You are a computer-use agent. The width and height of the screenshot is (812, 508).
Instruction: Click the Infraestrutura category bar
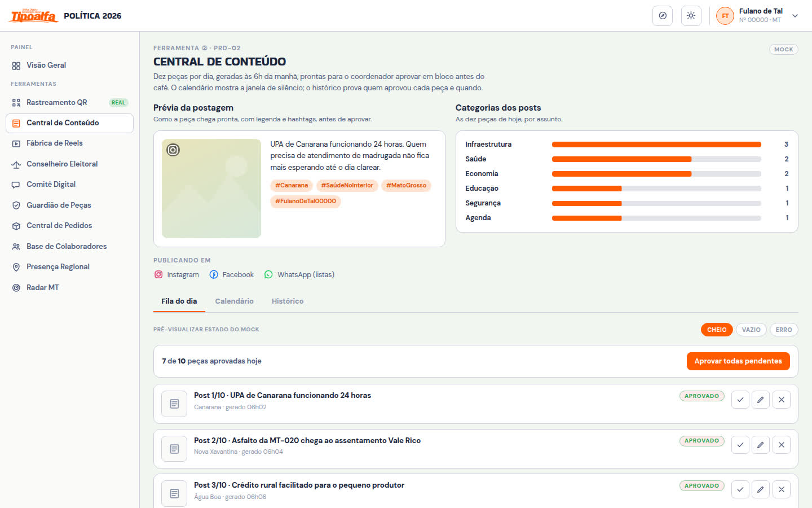(x=656, y=144)
